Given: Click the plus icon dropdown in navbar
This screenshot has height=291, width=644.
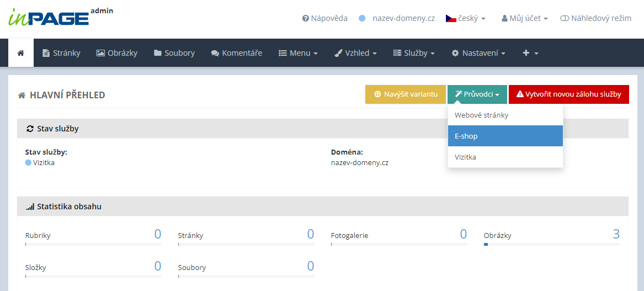Looking at the screenshot, I should (530, 53).
